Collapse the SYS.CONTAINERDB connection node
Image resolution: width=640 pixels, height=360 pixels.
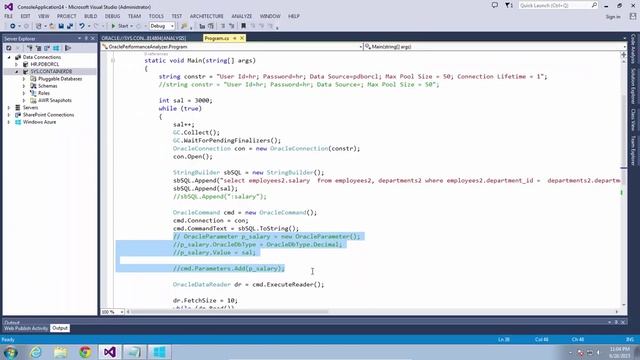(17, 71)
